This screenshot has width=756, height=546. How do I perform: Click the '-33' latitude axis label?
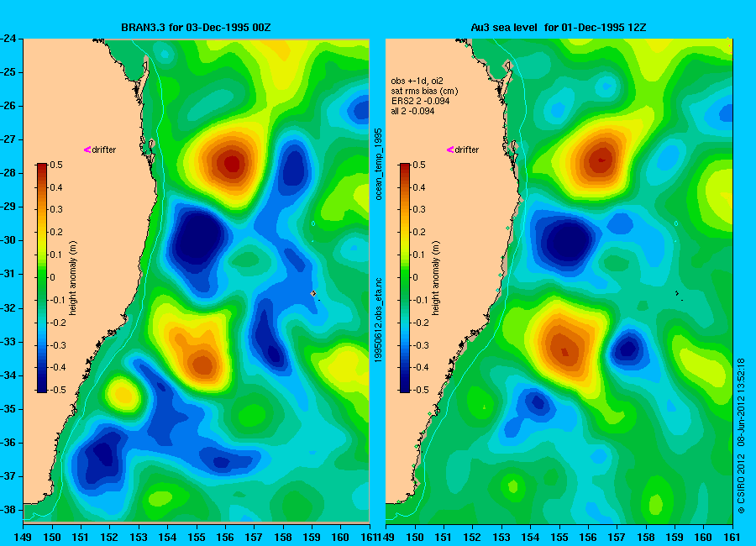[10, 342]
